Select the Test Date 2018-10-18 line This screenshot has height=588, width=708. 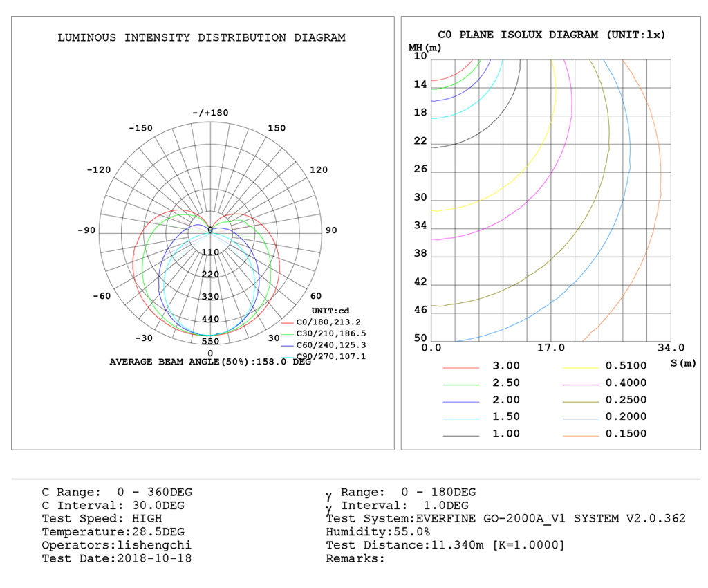tap(117, 558)
